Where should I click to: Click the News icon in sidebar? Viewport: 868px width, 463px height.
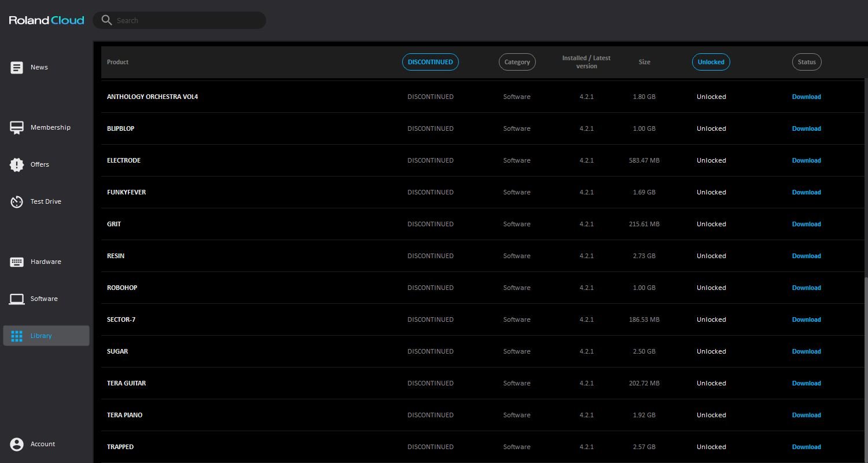[17, 68]
